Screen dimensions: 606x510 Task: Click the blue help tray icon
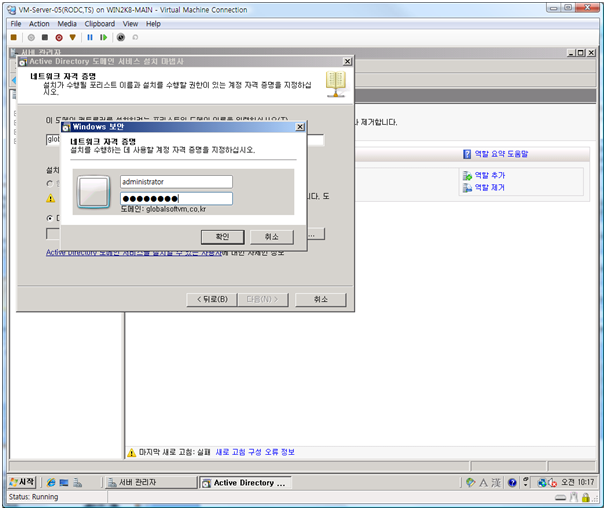[x=512, y=483]
